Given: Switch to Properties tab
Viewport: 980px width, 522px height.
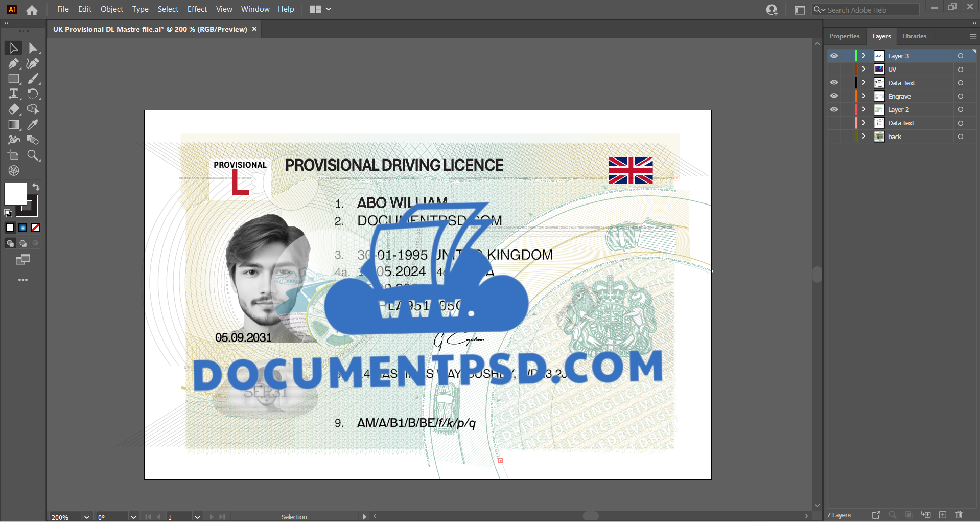Looking at the screenshot, I should 845,36.
